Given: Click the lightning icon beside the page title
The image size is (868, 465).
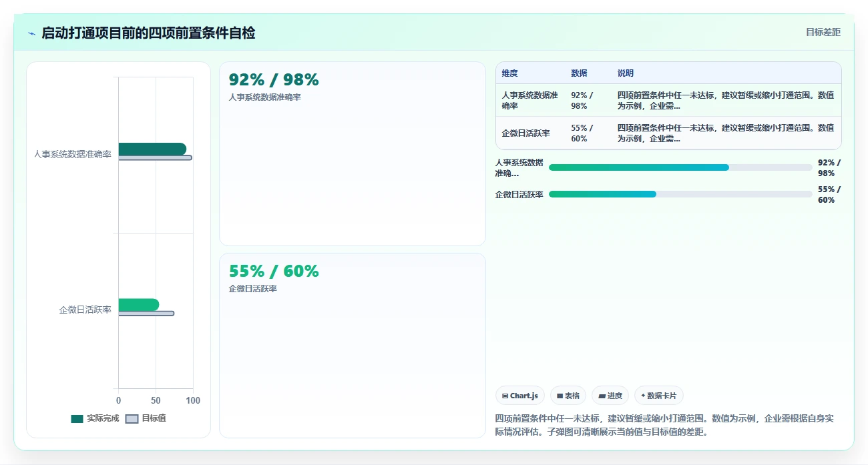Looking at the screenshot, I should [32, 33].
